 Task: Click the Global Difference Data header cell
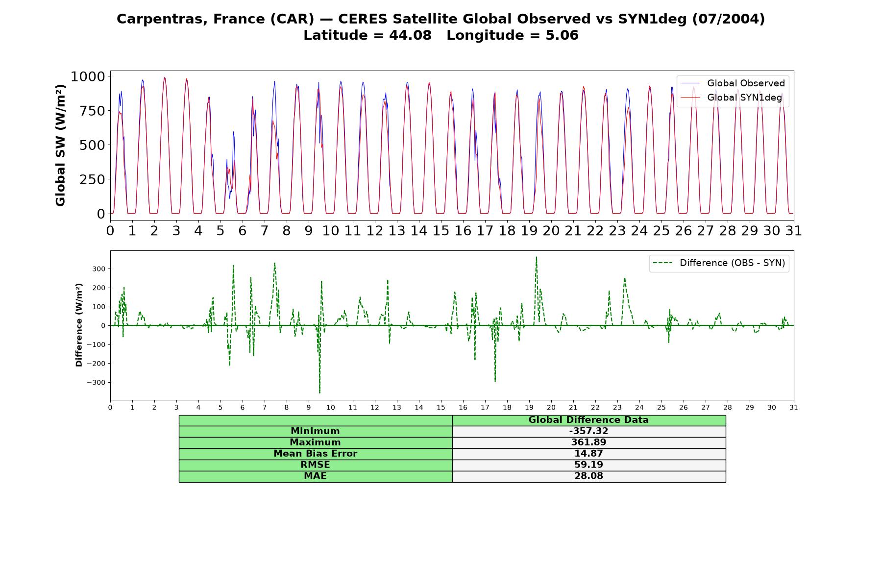pyautogui.click(x=588, y=420)
